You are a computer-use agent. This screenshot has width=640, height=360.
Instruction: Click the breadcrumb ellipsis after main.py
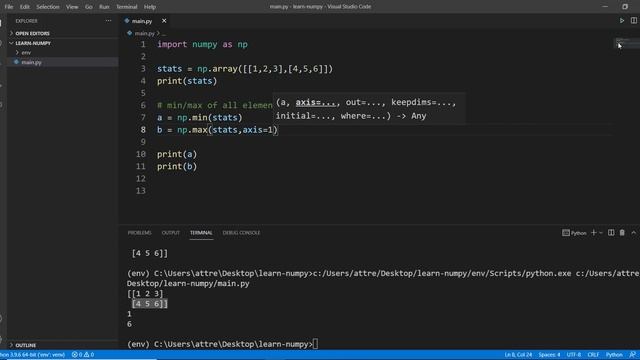[164, 33]
